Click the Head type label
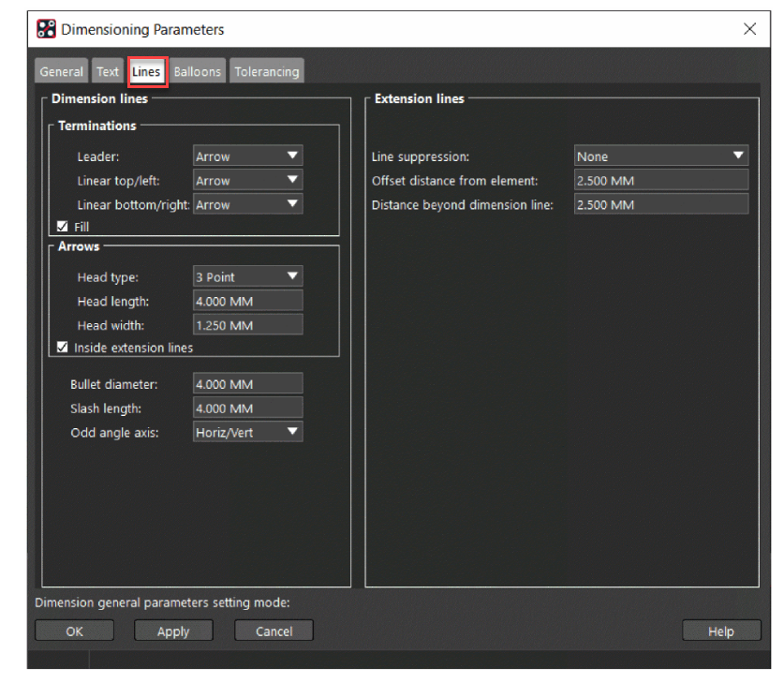The height and width of the screenshot is (683, 784). click(108, 277)
